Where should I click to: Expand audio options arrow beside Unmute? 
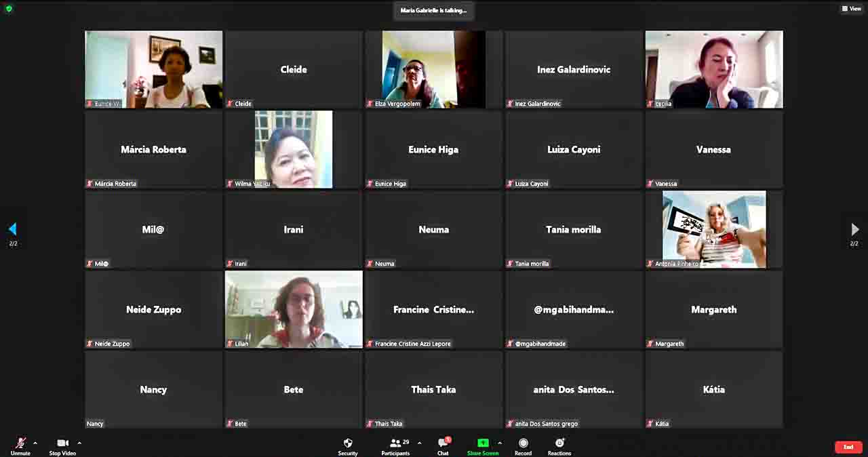click(35, 443)
